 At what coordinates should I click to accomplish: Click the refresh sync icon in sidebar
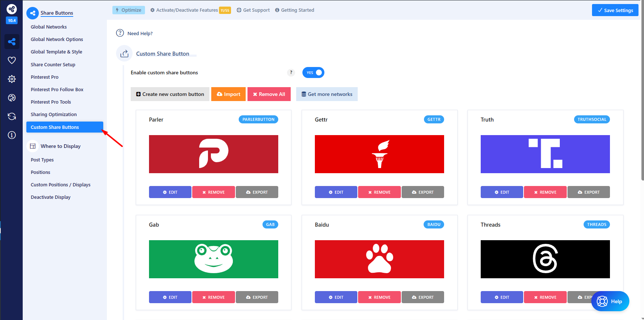[x=12, y=116]
